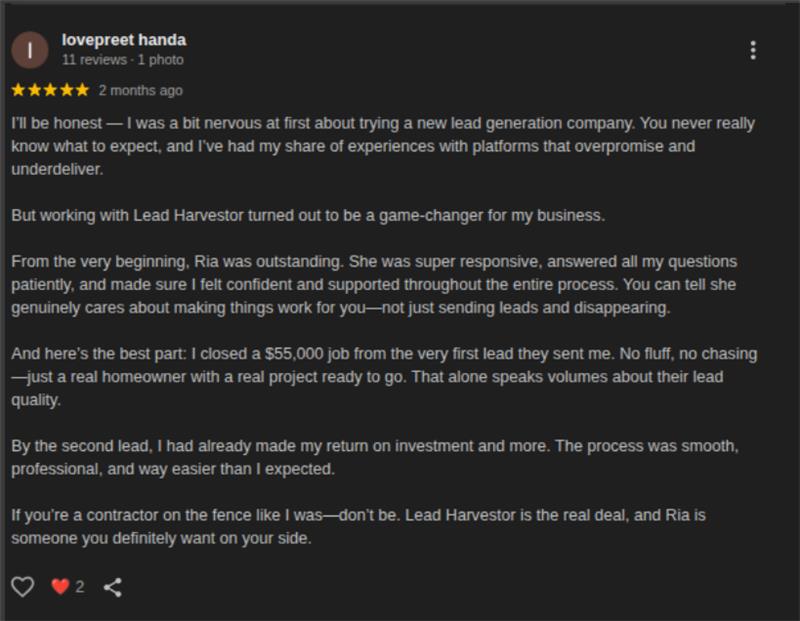Click the paragraph starting "From the very beginning"
This screenshot has height=621, width=800.
[x=374, y=285]
